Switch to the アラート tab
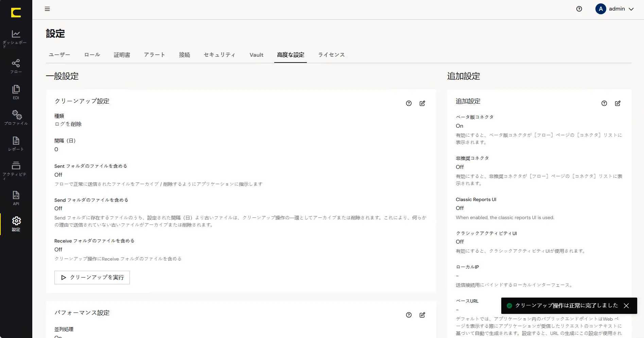The height and width of the screenshot is (338, 644). (154, 55)
